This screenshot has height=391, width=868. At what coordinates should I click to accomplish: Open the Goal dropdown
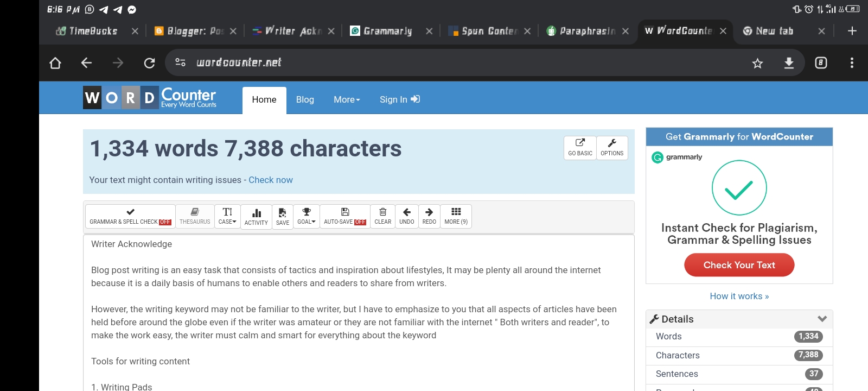point(307,216)
